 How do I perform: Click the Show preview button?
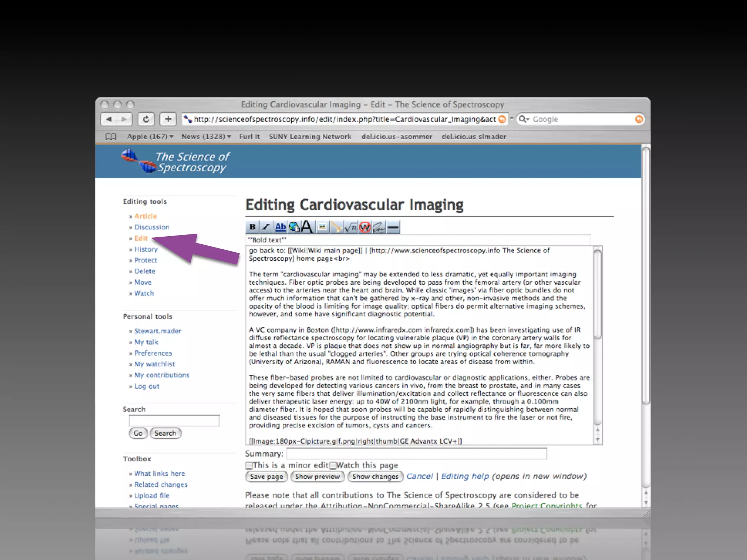click(x=318, y=477)
